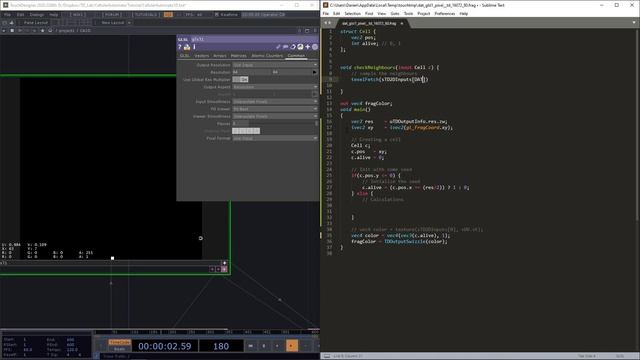Toggle the Channel Mask buttons strip
640x360 pixels.
coord(246,131)
